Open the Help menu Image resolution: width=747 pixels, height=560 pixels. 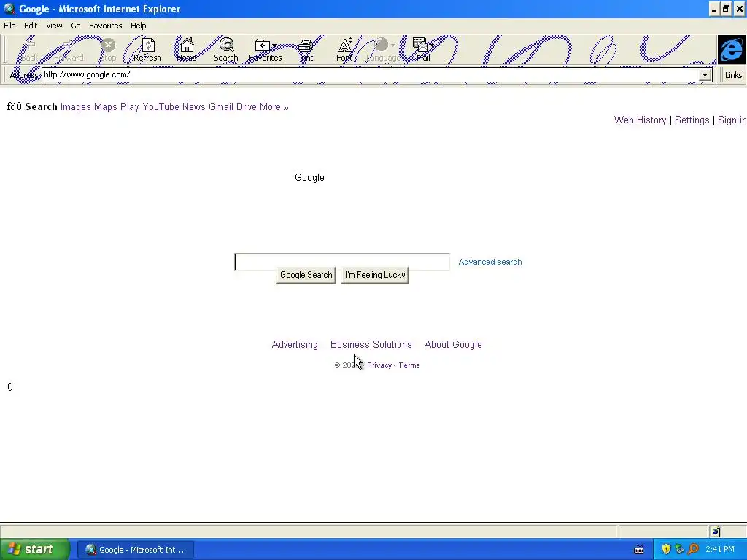click(138, 26)
